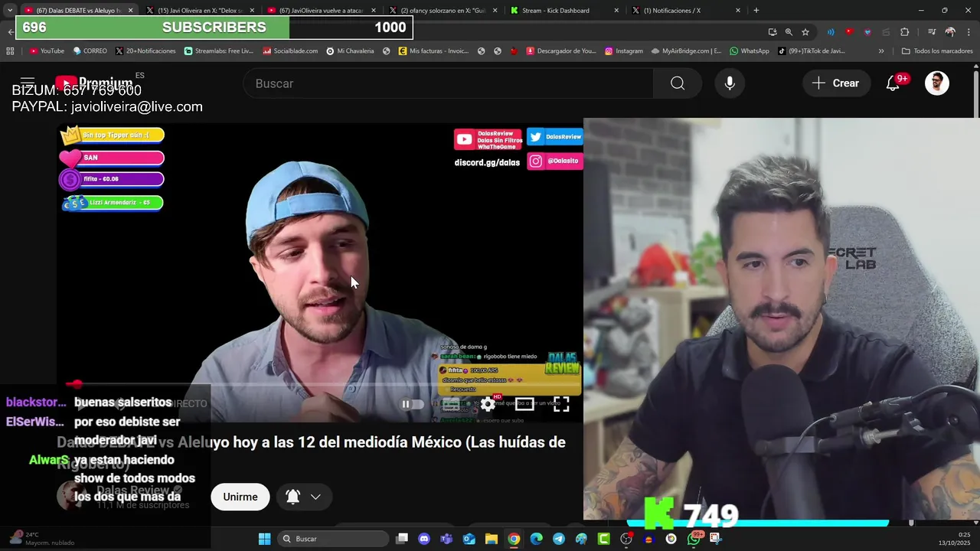Open File Explorer from the taskbar
Viewport: 980px width, 551px height.
click(492, 539)
